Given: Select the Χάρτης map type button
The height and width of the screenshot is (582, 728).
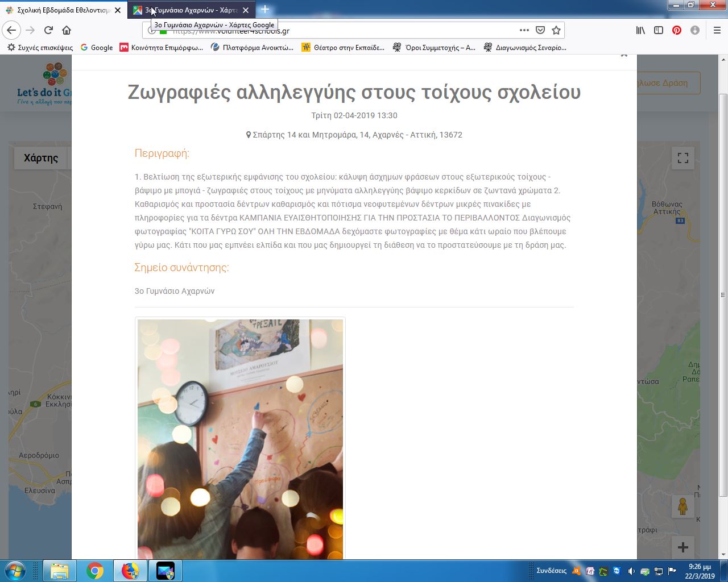Looking at the screenshot, I should tap(41, 158).
